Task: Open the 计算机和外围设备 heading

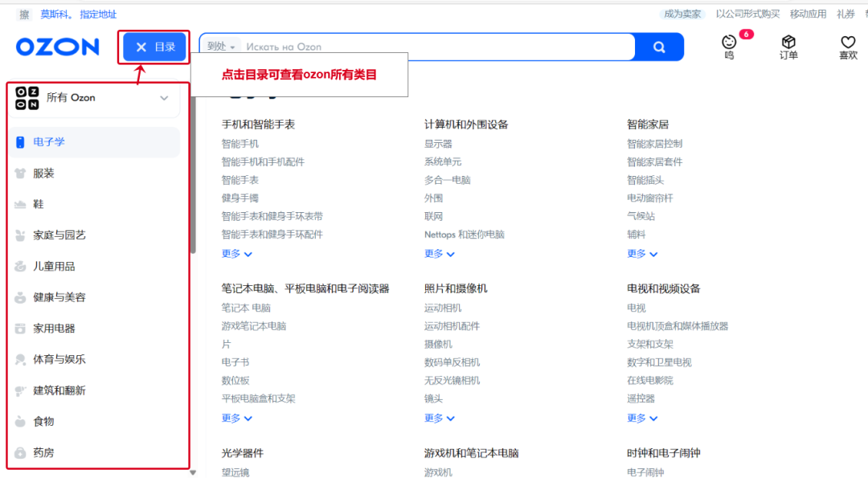Action: [x=466, y=125]
